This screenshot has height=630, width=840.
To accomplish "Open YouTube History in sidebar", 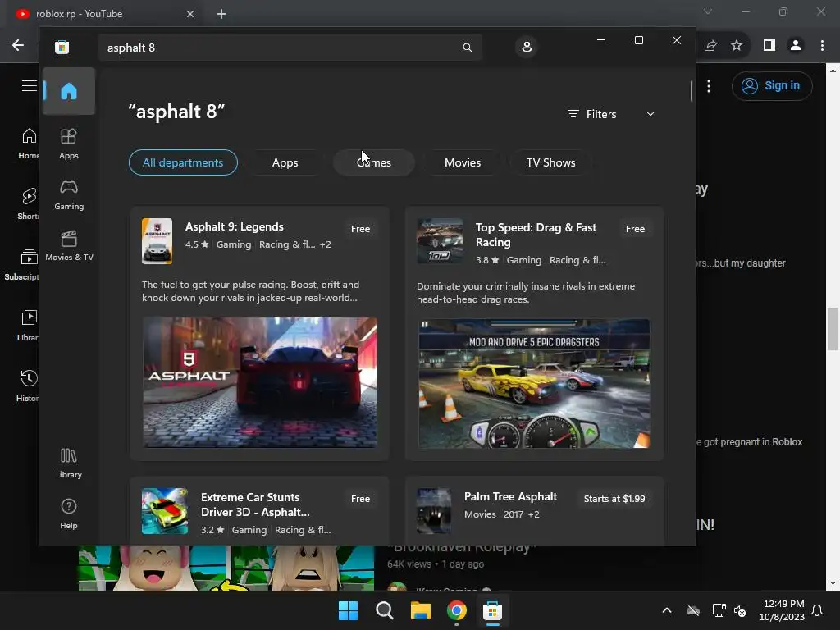I will click(x=28, y=386).
